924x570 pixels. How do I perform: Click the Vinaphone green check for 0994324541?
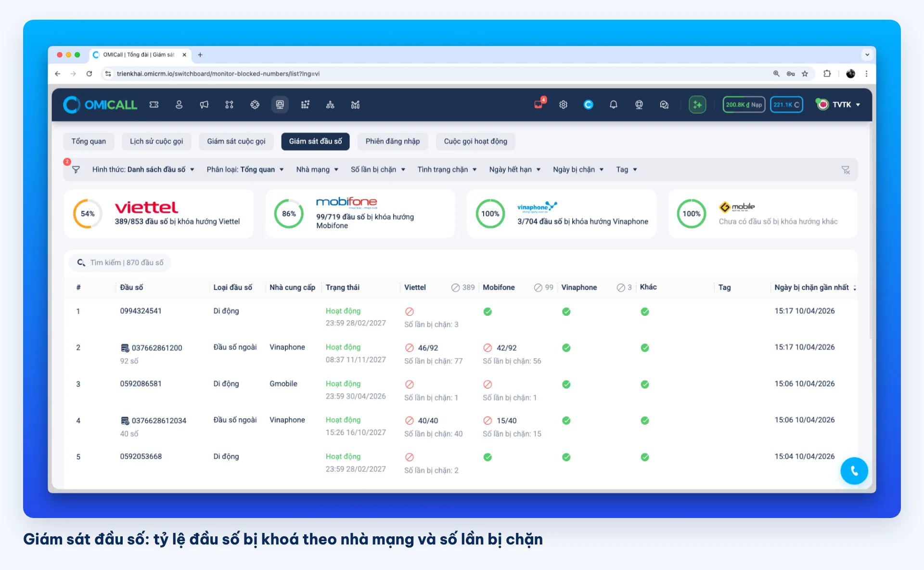pyautogui.click(x=566, y=311)
